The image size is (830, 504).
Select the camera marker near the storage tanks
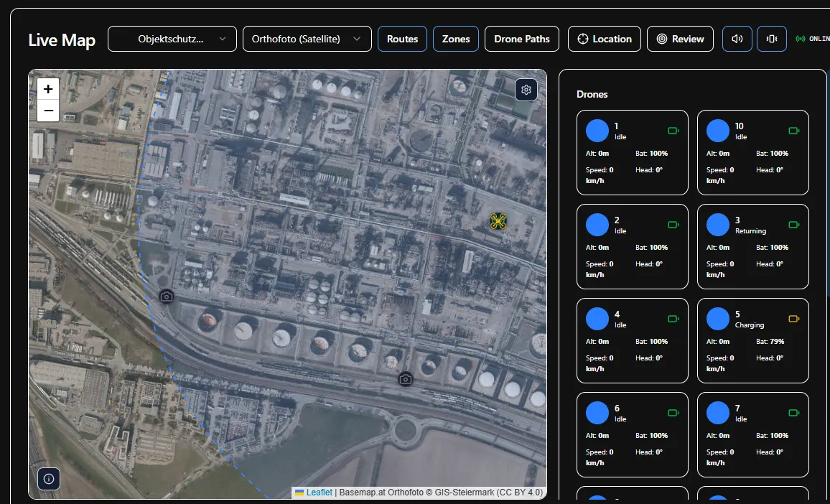(406, 379)
